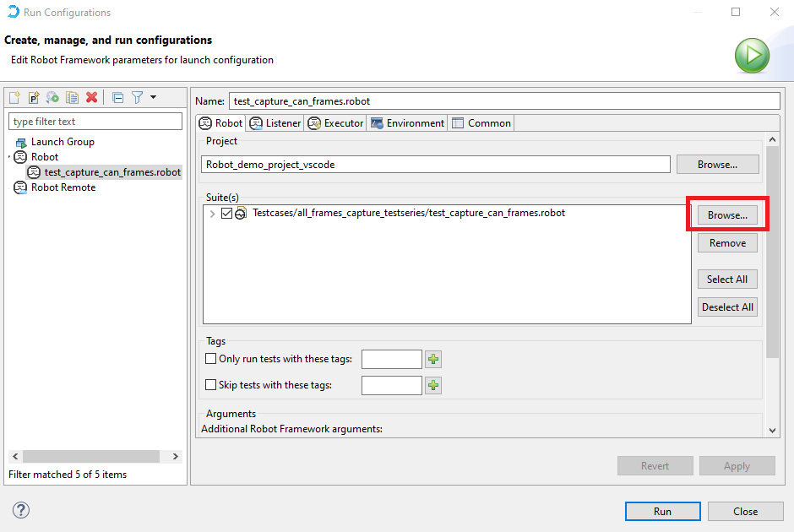The width and height of the screenshot is (794, 532).
Task: Switch to the Listener tab
Action: click(275, 123)
